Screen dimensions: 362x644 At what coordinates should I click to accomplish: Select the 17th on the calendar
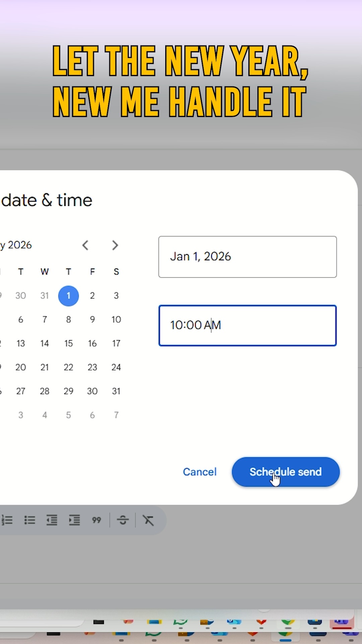click(x=116, y=343)
